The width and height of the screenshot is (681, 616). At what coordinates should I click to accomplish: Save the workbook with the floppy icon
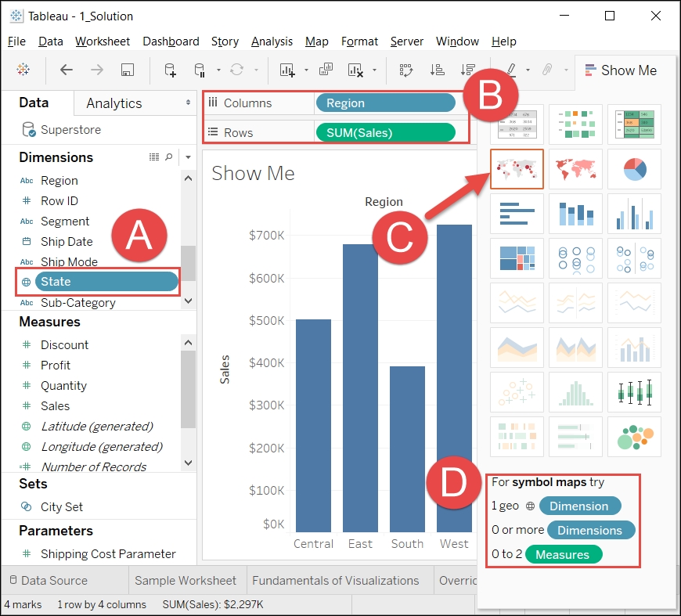point(128,70)
